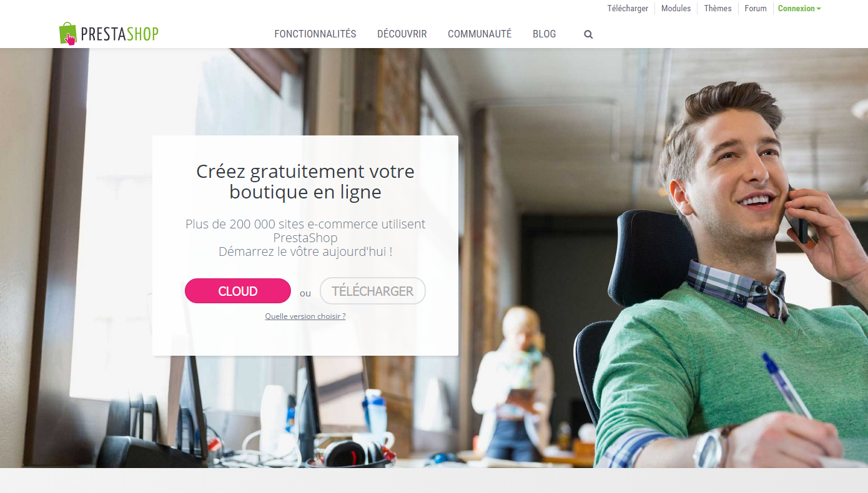This screenshot has width=868, height=493.
Task: Open the Découvrir menu
Action: coord(402,34)
